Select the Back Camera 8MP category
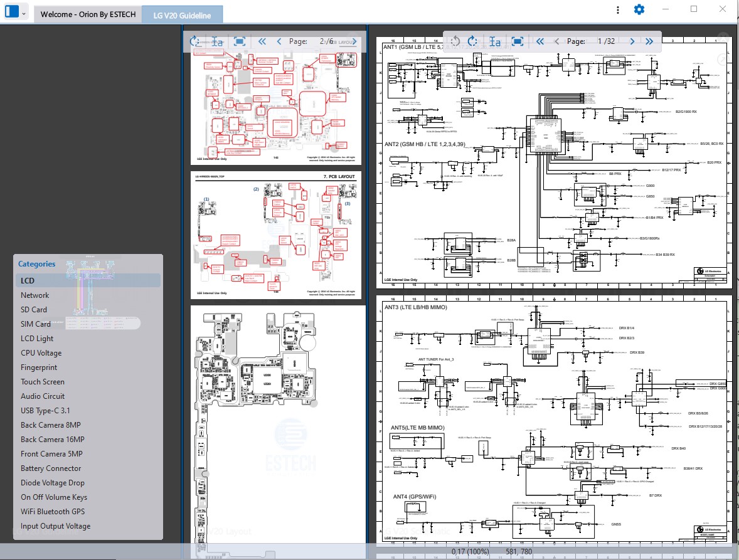Image resolution: width=739 pixels, height=560 pixels. coord(88,425)
